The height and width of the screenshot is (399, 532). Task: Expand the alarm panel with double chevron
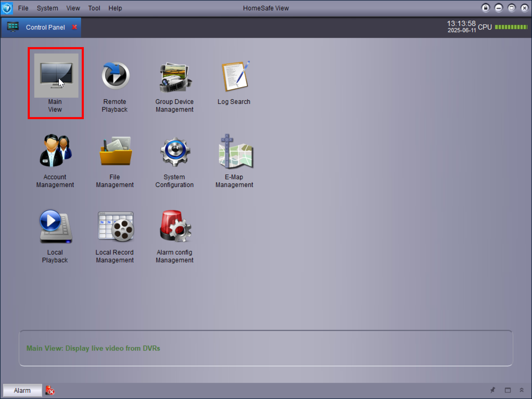pyautogui.click(x=522, y=390)
